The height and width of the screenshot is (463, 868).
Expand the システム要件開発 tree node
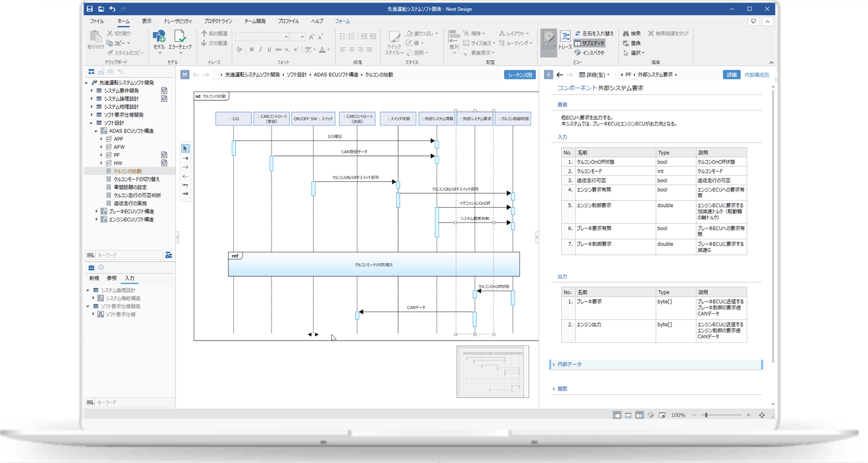coord(92,91)
